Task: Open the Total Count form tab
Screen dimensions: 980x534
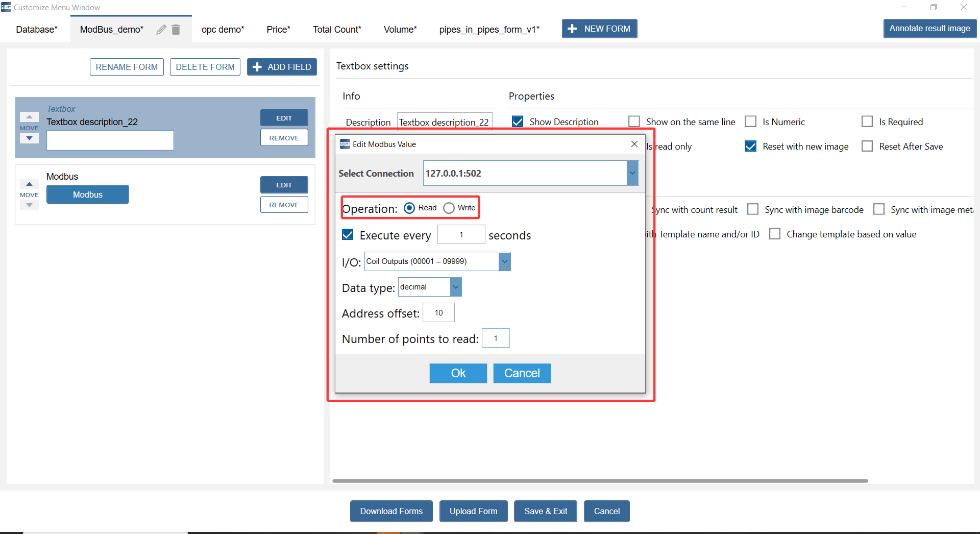Action: click(x=337, y=30)
